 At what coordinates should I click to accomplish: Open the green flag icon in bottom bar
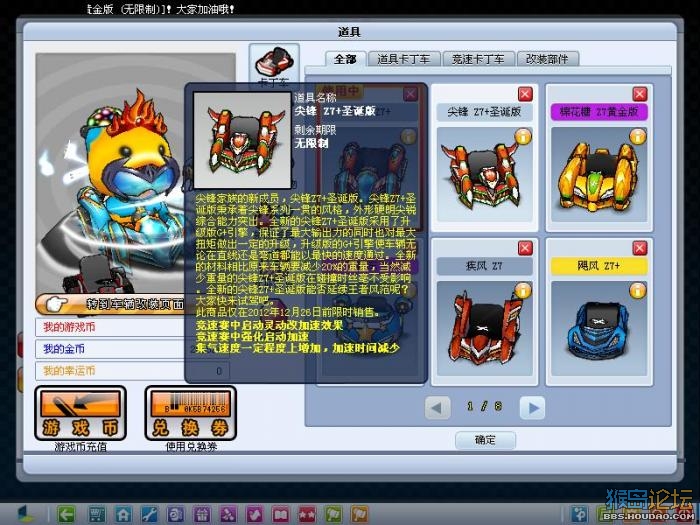point(333,514)
